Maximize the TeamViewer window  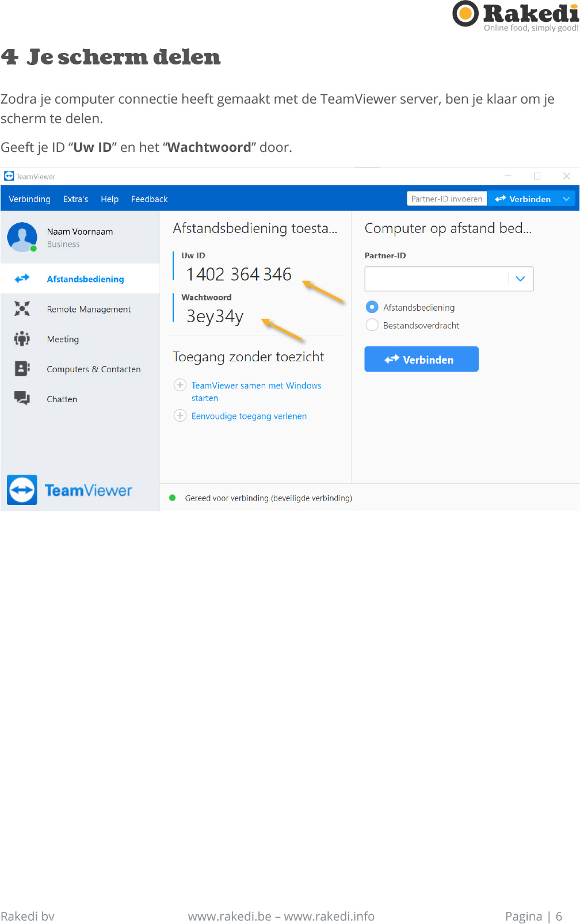(x=537, y=176)
